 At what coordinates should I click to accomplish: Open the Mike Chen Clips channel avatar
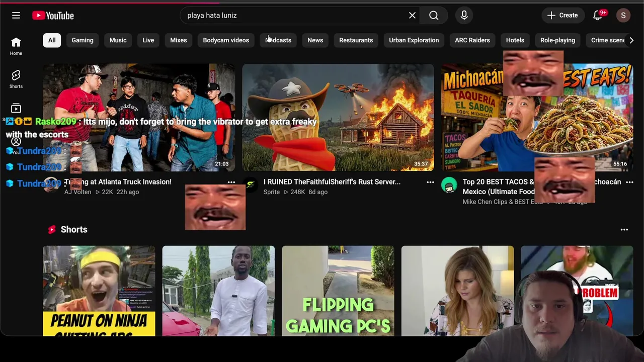(449, 185)
